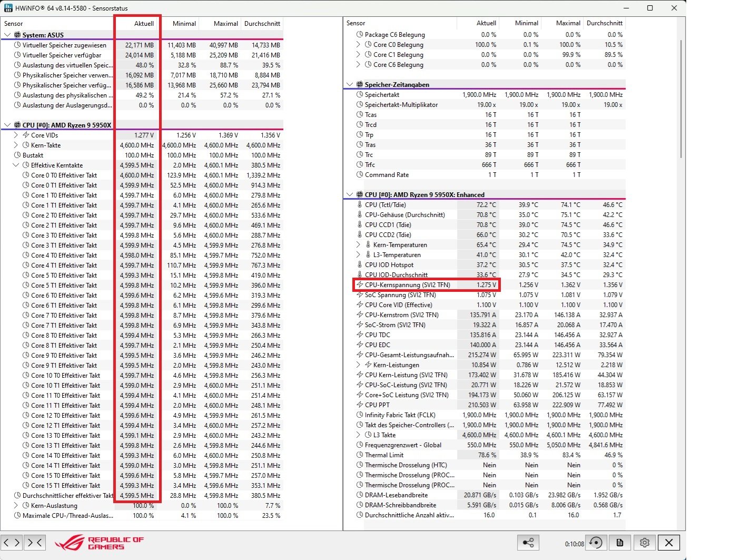This screenshot has width=731, height=560.
Task: Click the Republic of Gamers logo
Action: coord(99,543)
